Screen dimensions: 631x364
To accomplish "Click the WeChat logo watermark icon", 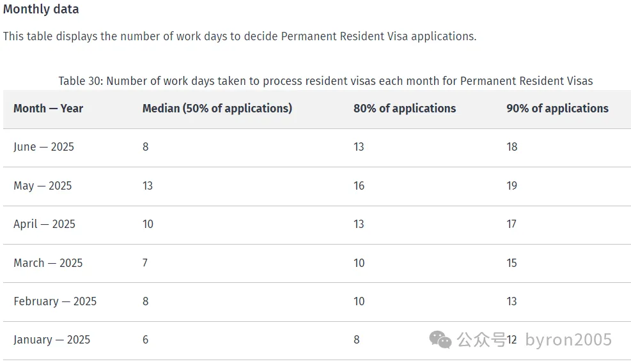I will click(x=440, y=339).
